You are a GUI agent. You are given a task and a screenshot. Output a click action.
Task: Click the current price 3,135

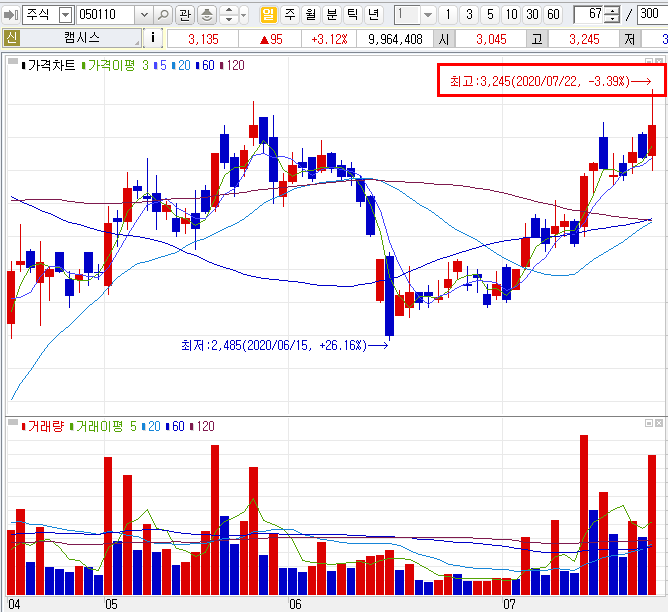point(203,40)
